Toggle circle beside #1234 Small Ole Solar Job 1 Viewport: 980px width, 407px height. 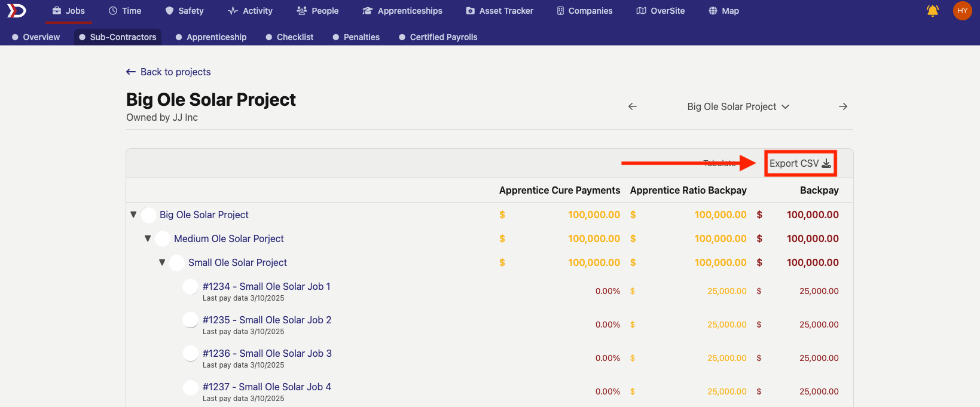190,287
